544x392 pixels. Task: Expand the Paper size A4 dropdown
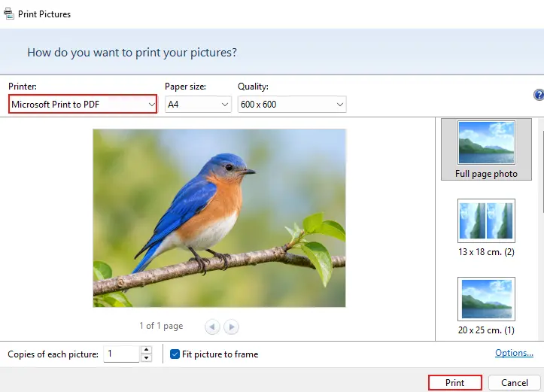pyautogui.click(x=198, y=104)
